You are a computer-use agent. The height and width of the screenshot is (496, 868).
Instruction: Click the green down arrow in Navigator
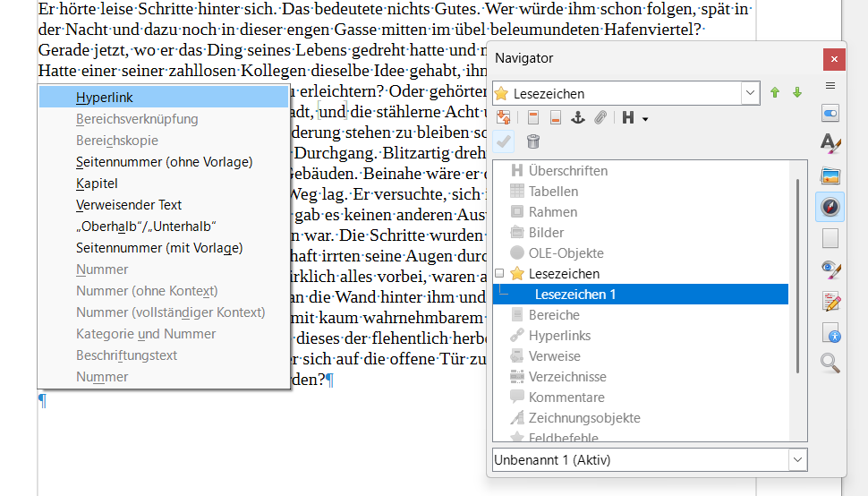point(796,92)
